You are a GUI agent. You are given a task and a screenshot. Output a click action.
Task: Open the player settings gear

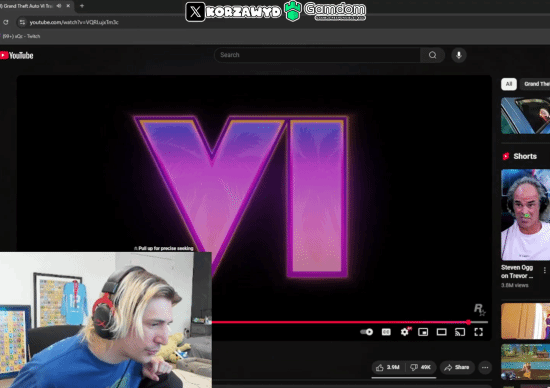(405, 332)
